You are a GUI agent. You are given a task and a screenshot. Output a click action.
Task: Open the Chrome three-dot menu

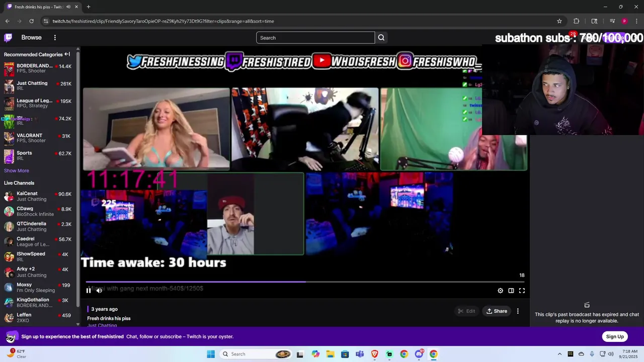click(x=637, y=21)
